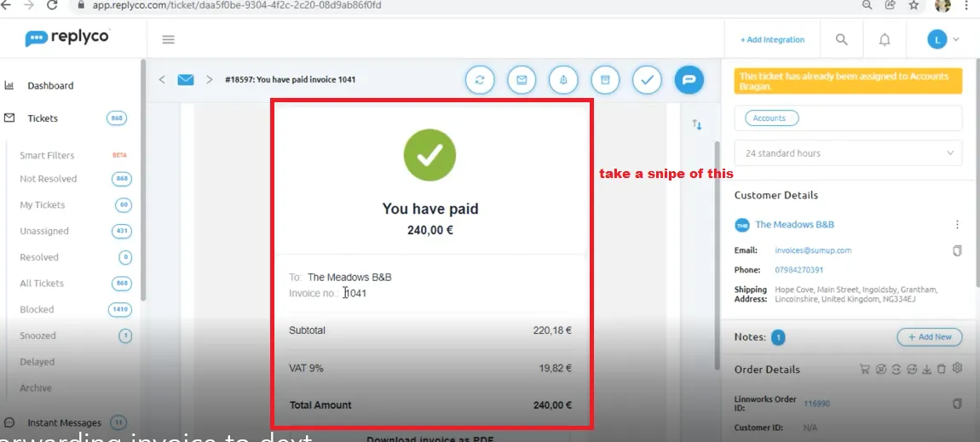Viewport: 980px width, 442px height.
Task: Click the shopping cart icon in Order Details
Action: (865, 369)
